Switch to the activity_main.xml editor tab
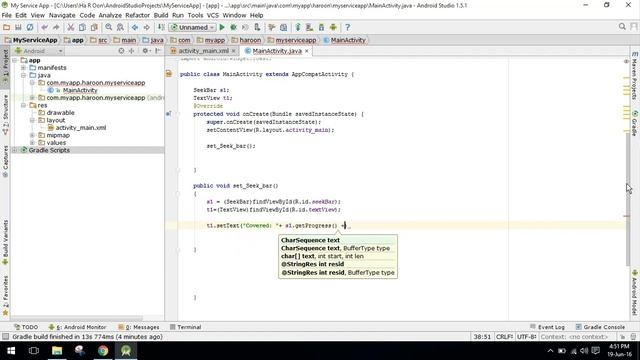The height and width of the screenshot is (360, 640). [203, 51]
